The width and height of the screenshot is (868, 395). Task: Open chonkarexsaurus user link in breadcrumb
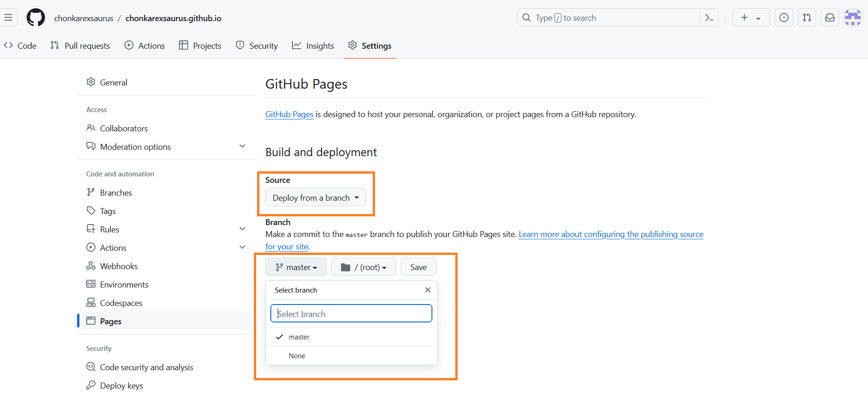pyautogui.click(x=84, y=18)
